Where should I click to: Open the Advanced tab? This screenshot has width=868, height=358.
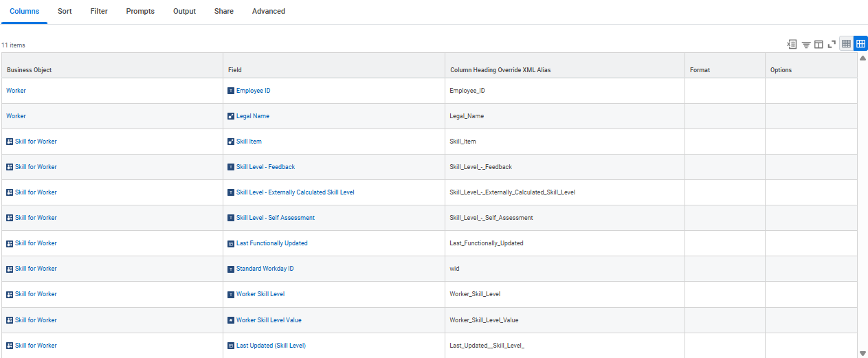(269, 11)
